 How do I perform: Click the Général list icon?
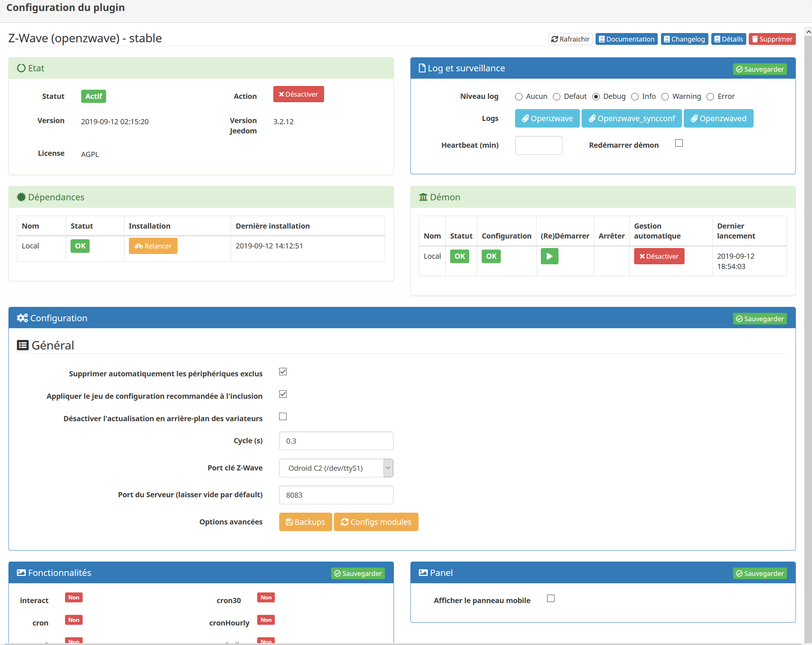[x=23, y=345]
